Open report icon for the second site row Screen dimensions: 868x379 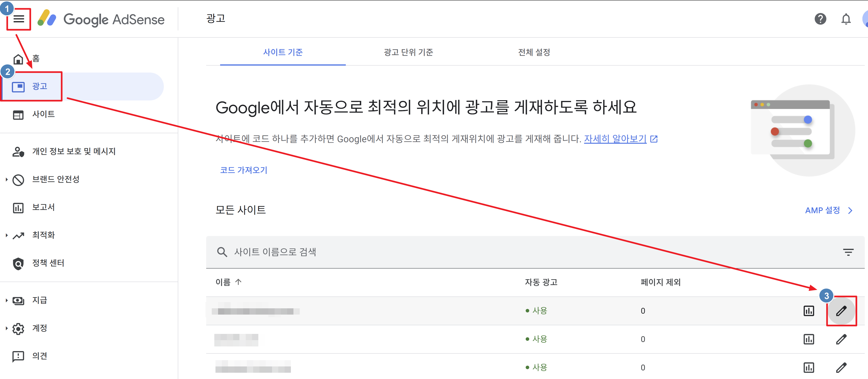point(809,339)
